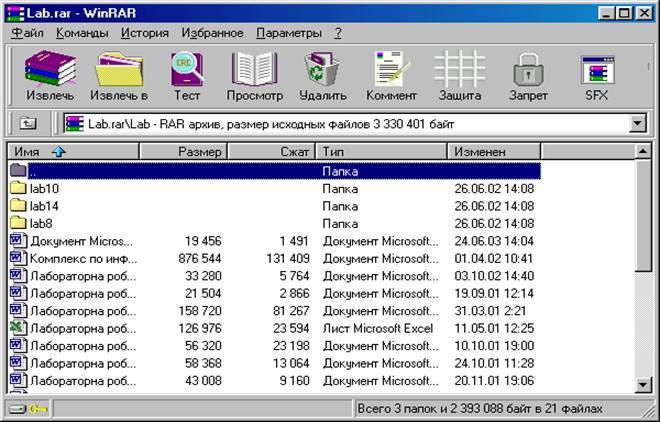The height and width of the screenshot is (422, 660).
Task: Sort by the Размер column header
Action: [183, 151]
